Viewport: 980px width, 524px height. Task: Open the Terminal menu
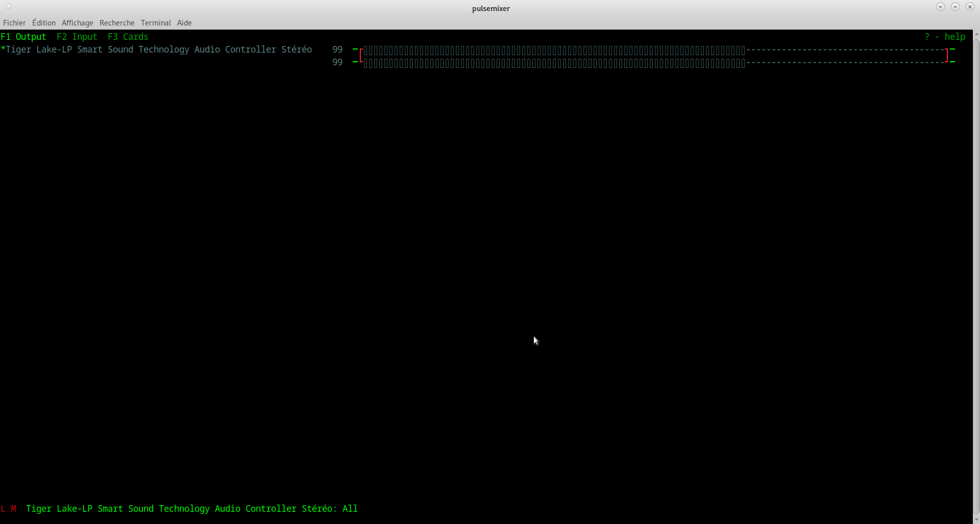pos(156,23)
